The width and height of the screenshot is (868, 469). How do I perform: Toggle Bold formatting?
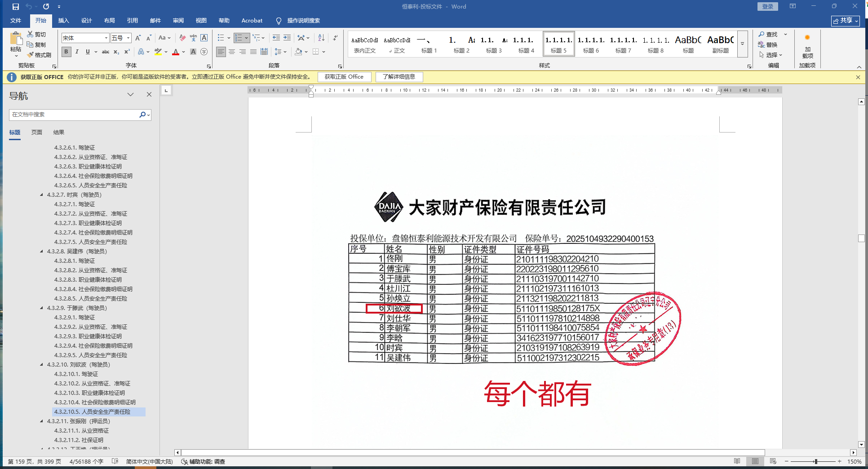(66, 52)
